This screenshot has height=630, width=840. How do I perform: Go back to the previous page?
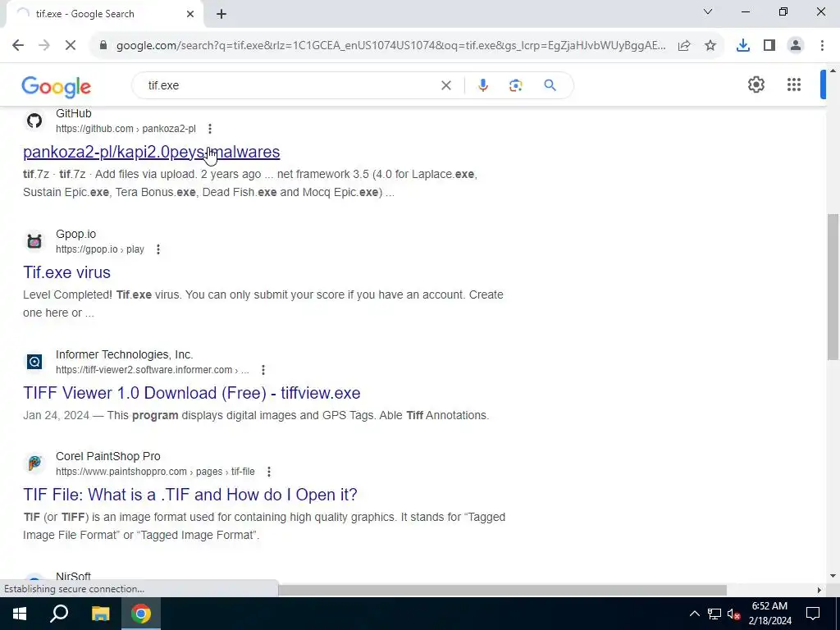pos(18,46)
